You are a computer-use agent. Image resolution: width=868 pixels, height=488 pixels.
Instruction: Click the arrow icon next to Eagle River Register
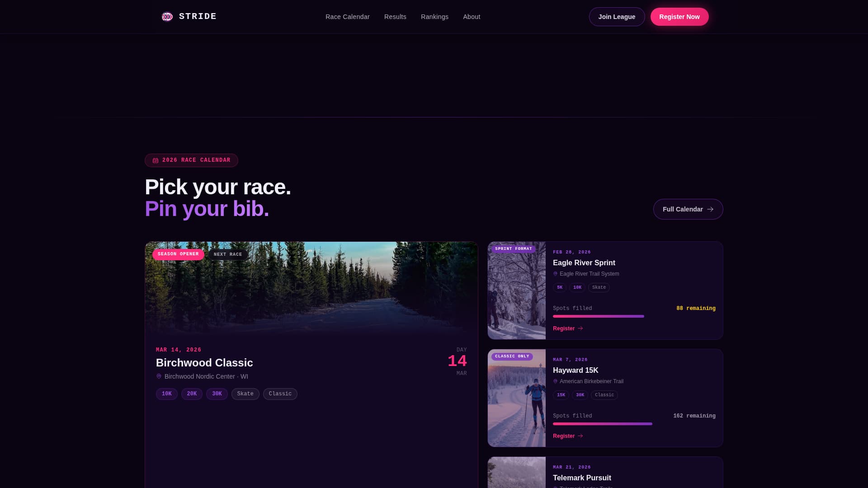click(x=580, y=328)
